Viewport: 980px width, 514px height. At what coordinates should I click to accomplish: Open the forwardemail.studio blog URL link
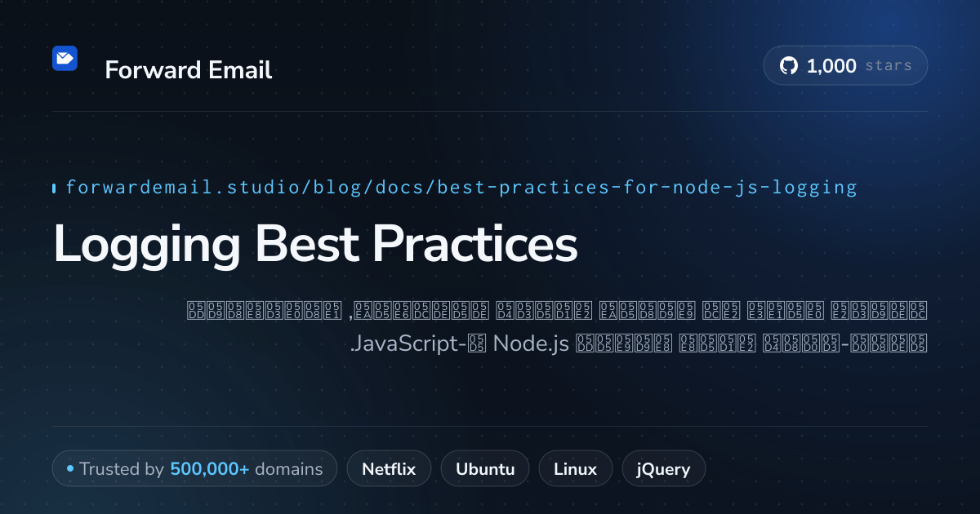(x=461, y=188)
